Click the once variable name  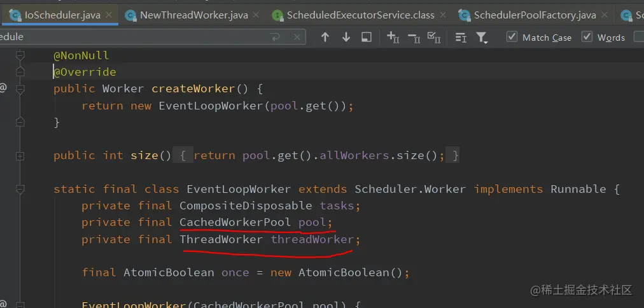pos(235,273)
